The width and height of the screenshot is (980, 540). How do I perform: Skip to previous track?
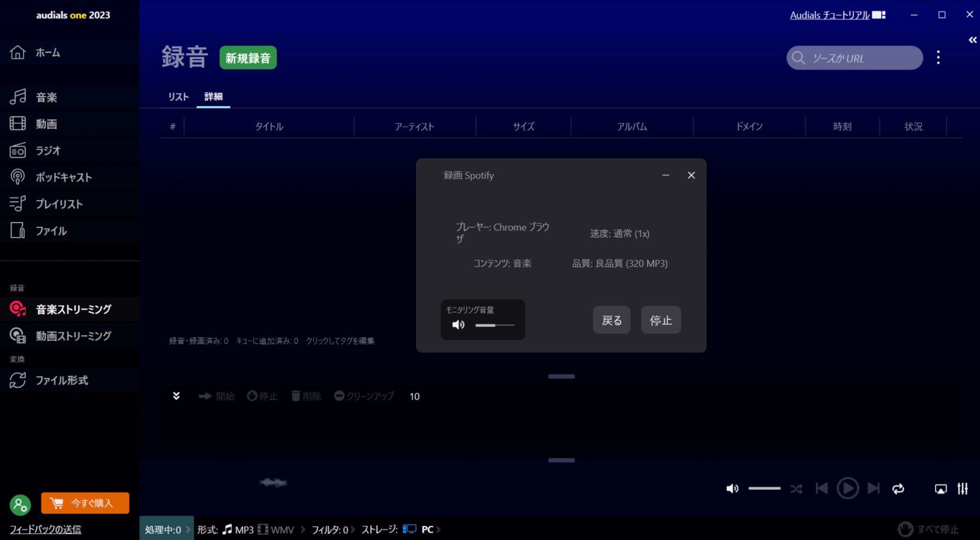coord(822,488)
